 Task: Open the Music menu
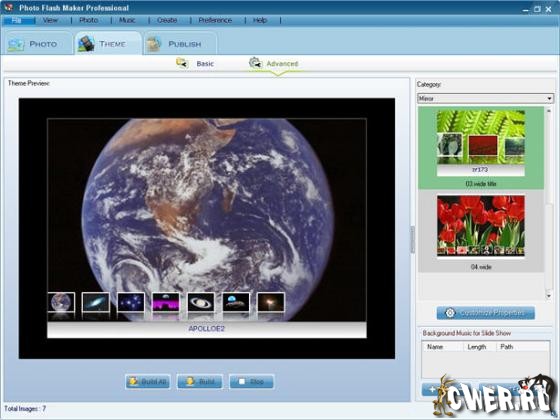(127, 20)
